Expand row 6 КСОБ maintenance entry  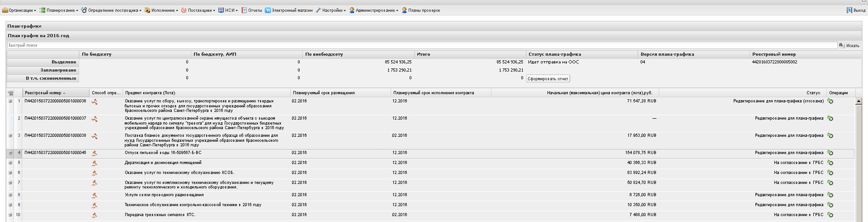10,173
